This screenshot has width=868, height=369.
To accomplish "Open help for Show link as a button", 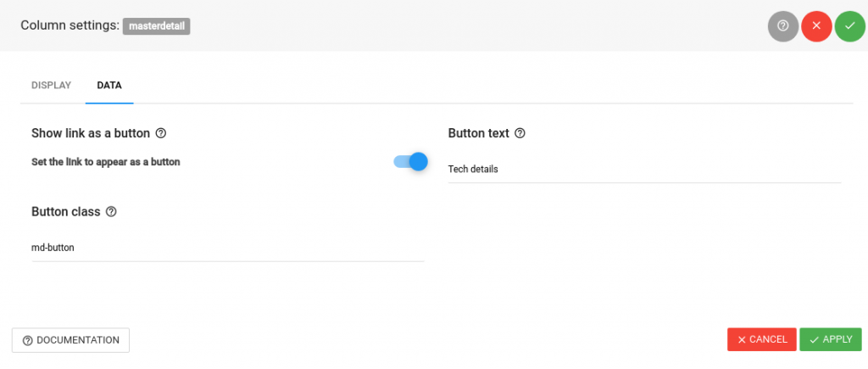I will click(161, 133).
